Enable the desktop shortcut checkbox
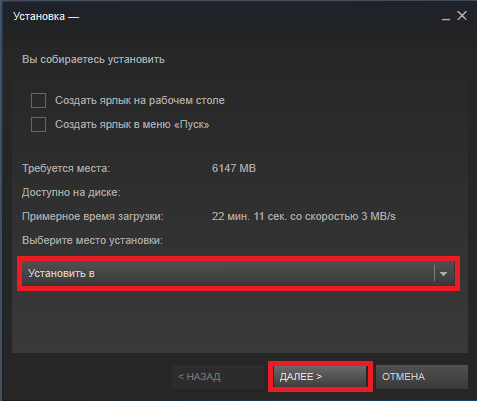477x401 pixels. point(38,100)
